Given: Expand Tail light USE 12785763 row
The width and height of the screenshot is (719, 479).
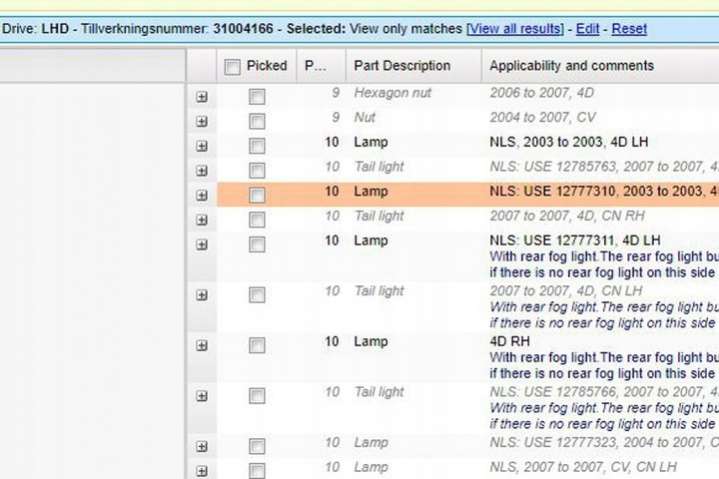Looking at the screenshot, I should click(202, 171).
